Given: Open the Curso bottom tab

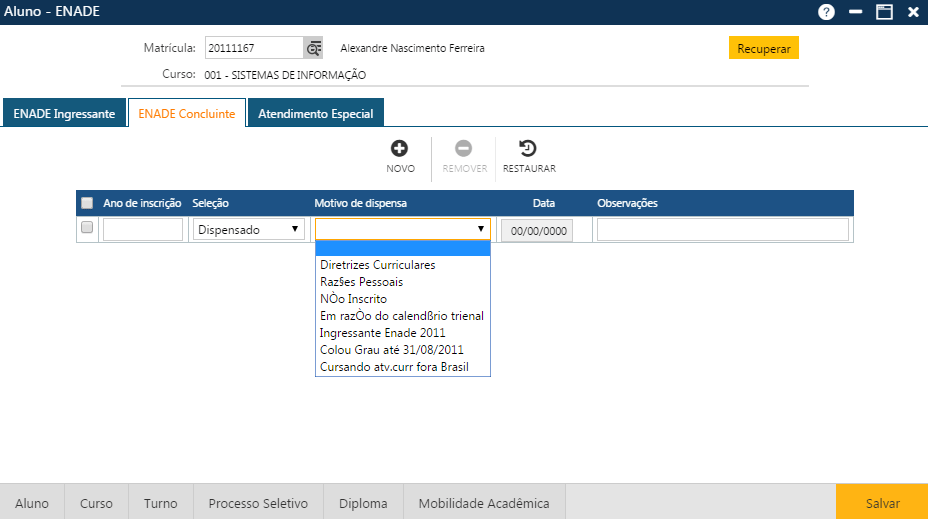Looking at the screenshot, I should click(x=97, y=502).
